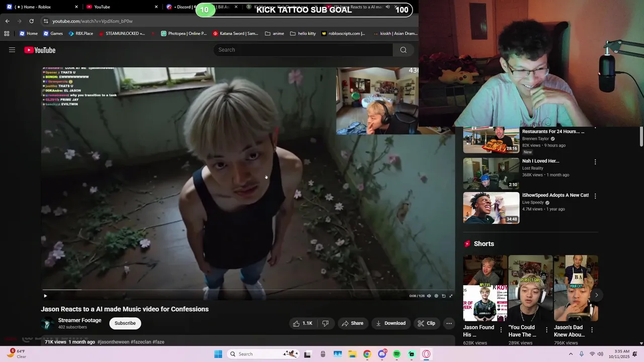The height and width of the screenshot is (362, 644).
Task: Open the Katana Sword bookmark
Action: (235, 34)
